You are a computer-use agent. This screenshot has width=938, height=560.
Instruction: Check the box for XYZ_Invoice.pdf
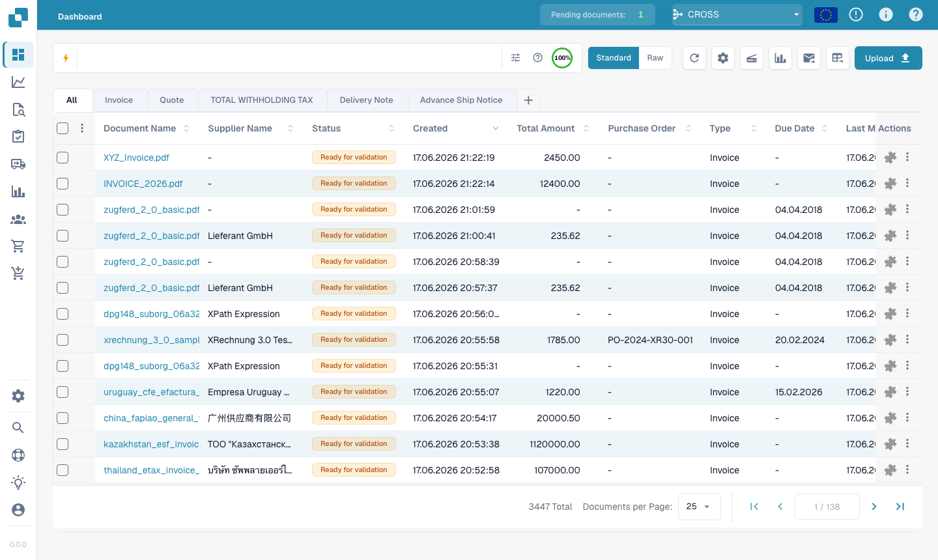tap(63, 158)
